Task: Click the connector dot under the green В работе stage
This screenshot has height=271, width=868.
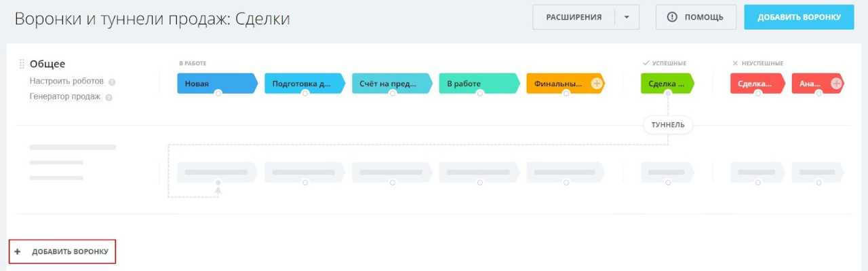Action: tap(480, 94)
